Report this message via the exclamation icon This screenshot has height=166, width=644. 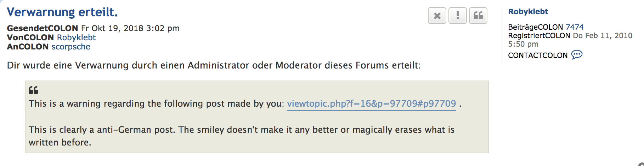(x=458, y=16)
